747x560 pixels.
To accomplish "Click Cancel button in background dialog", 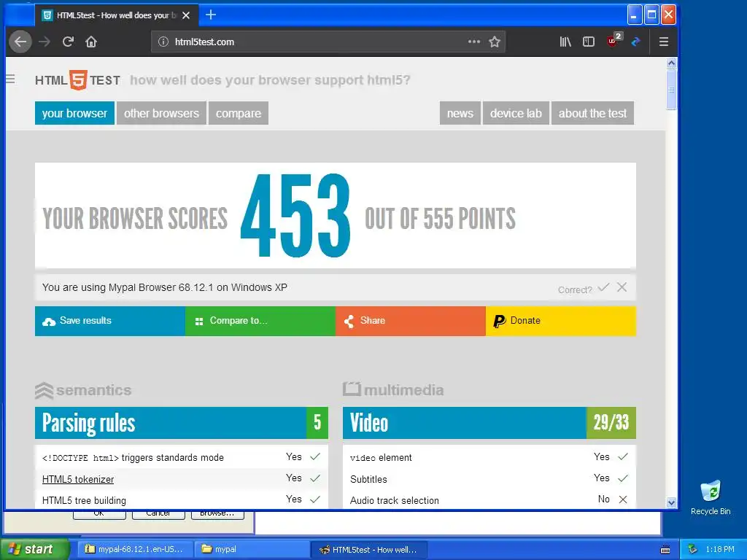I will [x=158, y=514].
